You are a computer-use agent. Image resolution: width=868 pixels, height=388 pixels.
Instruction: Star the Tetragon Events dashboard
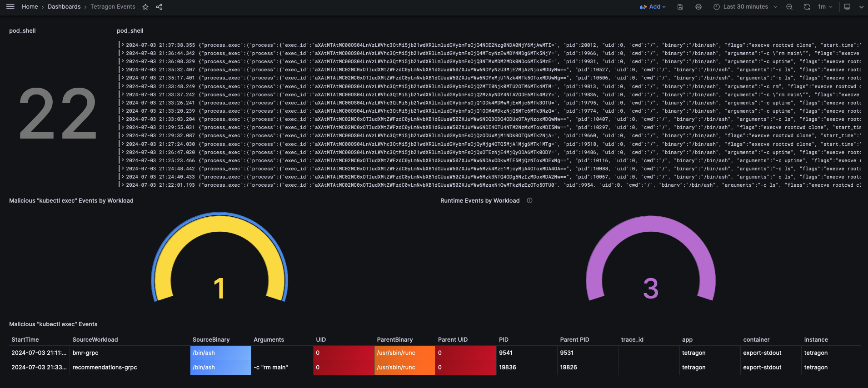[145, 7]
